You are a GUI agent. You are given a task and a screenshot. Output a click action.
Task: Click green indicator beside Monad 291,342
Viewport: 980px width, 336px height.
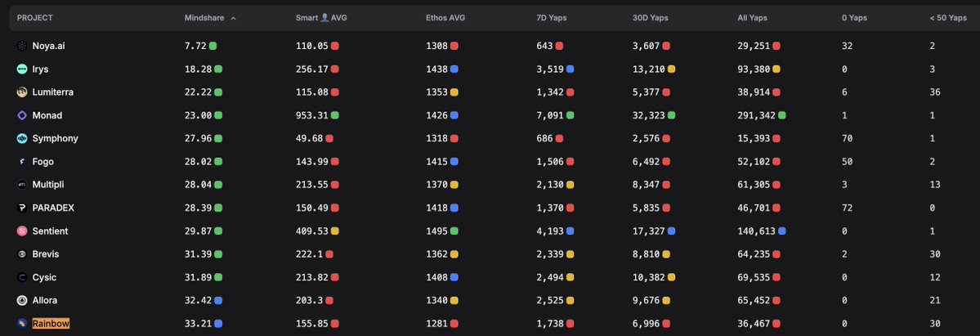(782, 115)
